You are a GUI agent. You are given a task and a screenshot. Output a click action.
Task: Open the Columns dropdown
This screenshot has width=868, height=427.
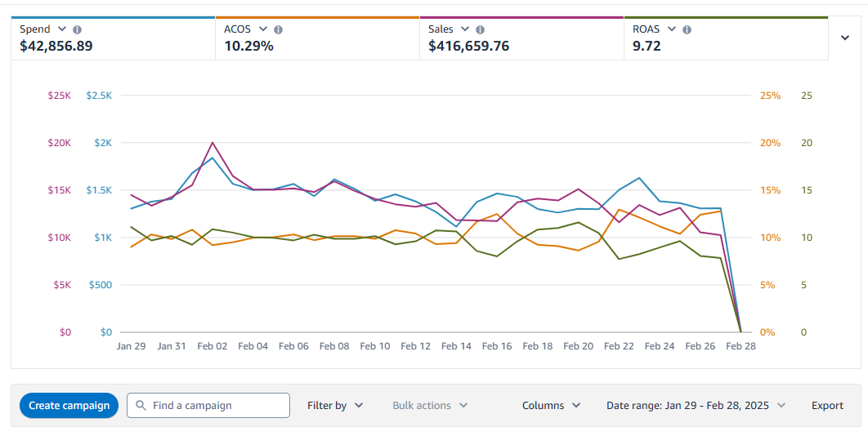click(x=552, y=406)
